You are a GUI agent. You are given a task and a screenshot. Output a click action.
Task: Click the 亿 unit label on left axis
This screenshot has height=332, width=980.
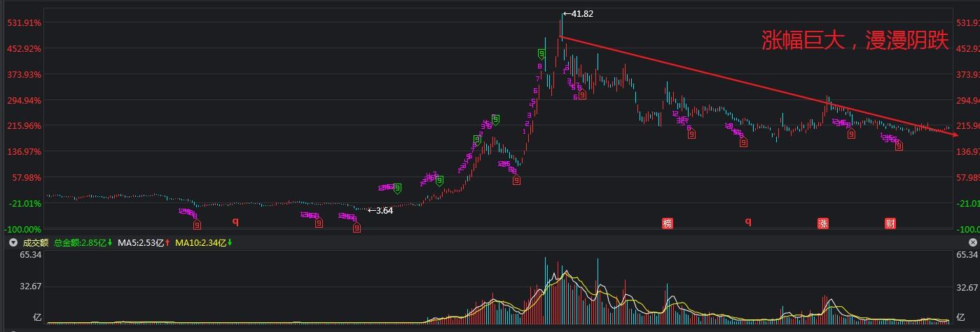click(37, 317)
